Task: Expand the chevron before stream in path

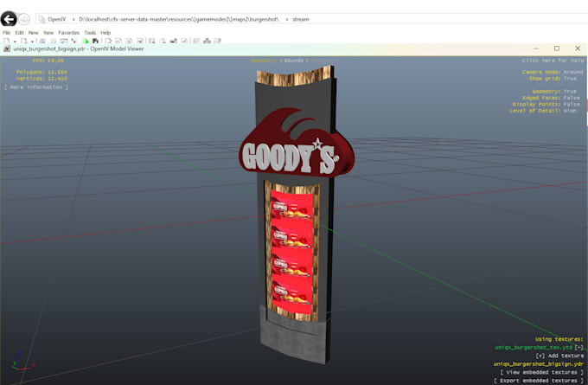Action: [x=287, y=19]
